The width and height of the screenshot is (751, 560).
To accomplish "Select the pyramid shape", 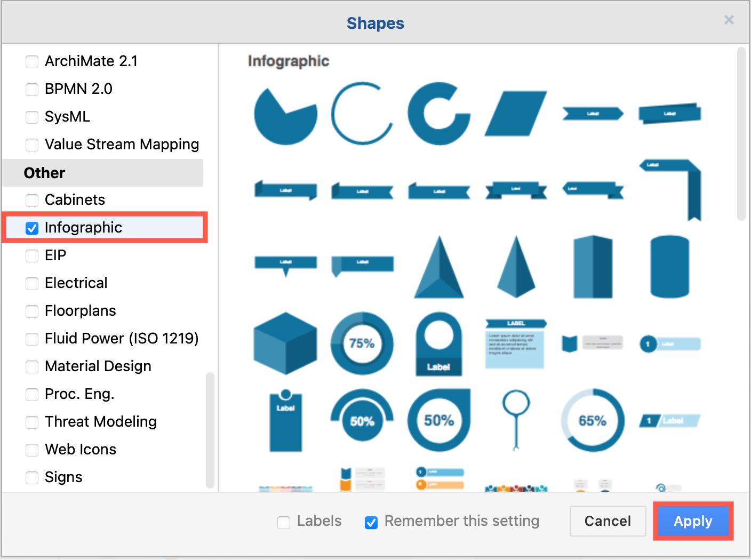I will pos(439,267).
